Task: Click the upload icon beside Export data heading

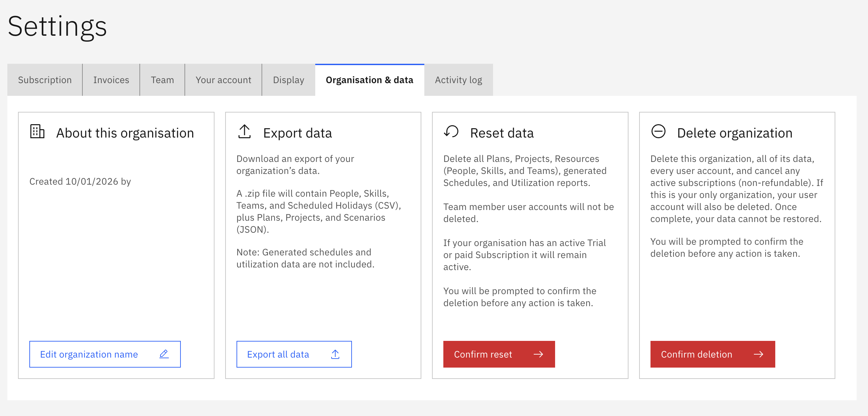Action: (x=244, y=132)
